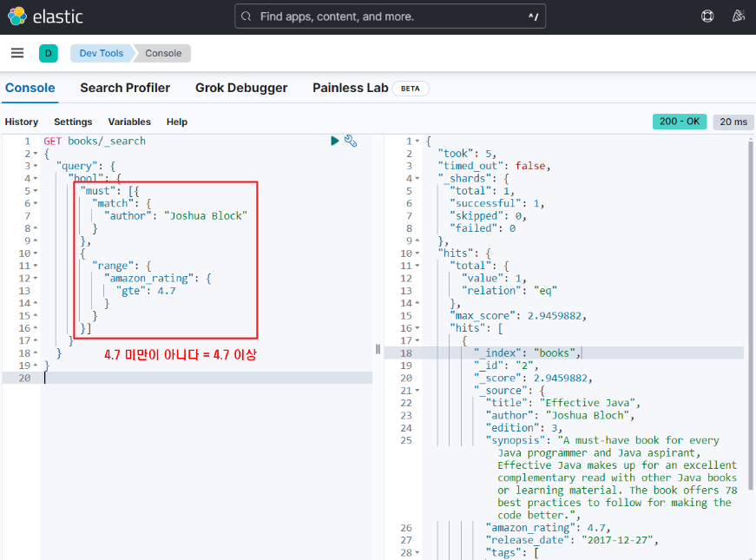Collapse the "match" fold arrow on line 6
The image size is (756, 560).
tap(36, 203)
